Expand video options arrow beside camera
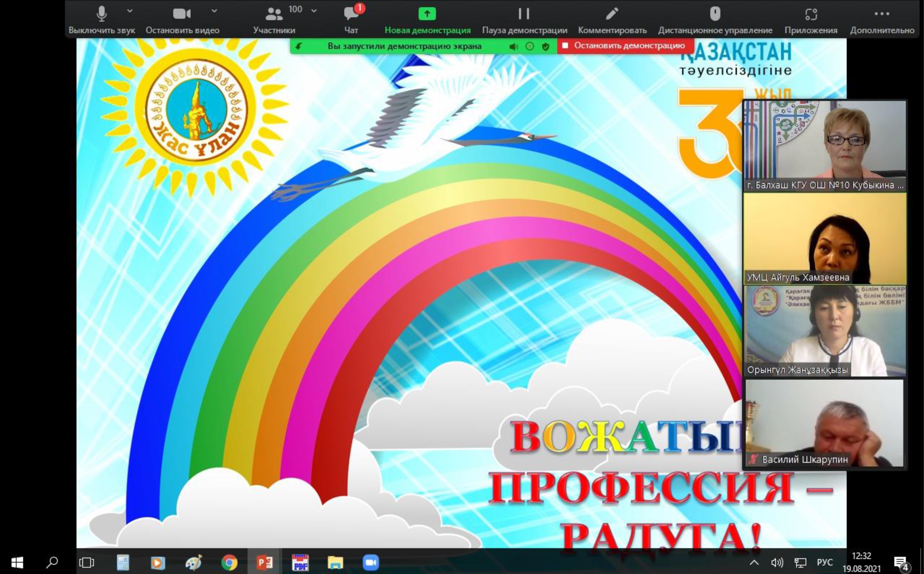 tap(214, 11)
